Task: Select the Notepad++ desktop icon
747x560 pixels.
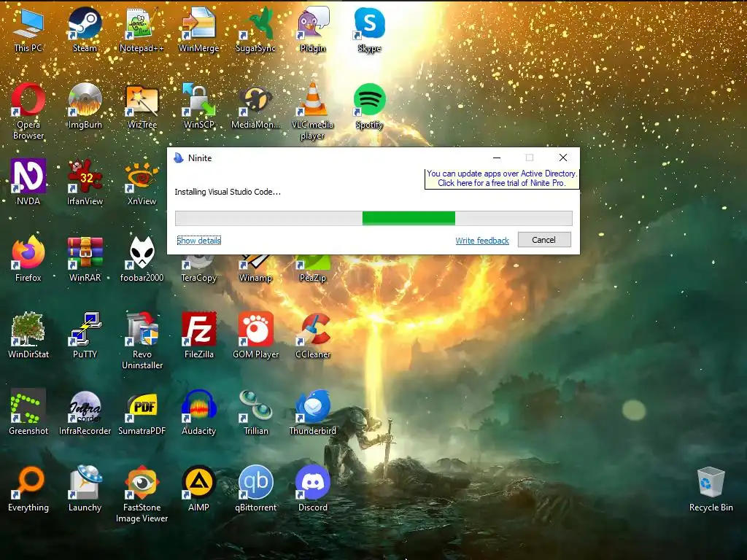Action: (142, 29)
